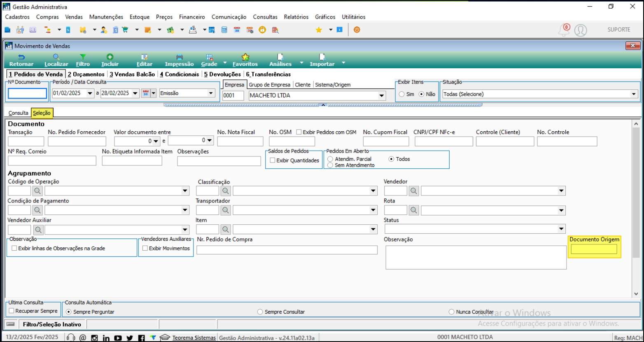Click the orange padlock icon in toolbar

262,30
